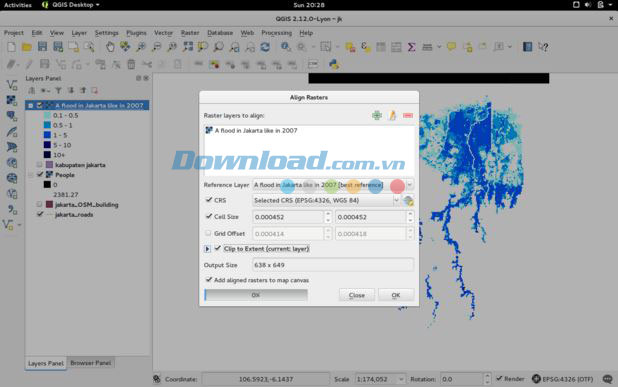Open the Reference Layer dropdown

click(333, 185)
